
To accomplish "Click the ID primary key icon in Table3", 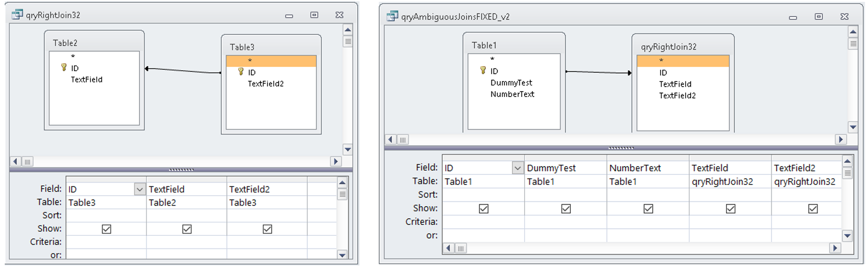I will [x=241, y=72].
